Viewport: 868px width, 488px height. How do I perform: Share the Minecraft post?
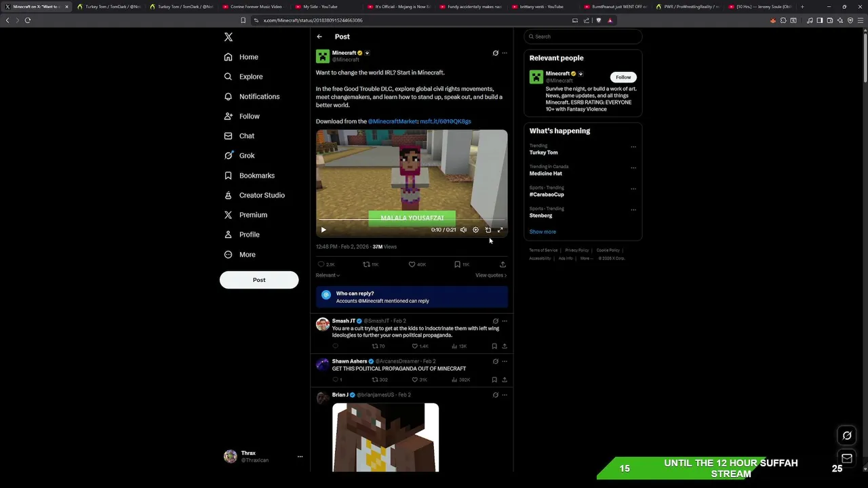point(502,264)
